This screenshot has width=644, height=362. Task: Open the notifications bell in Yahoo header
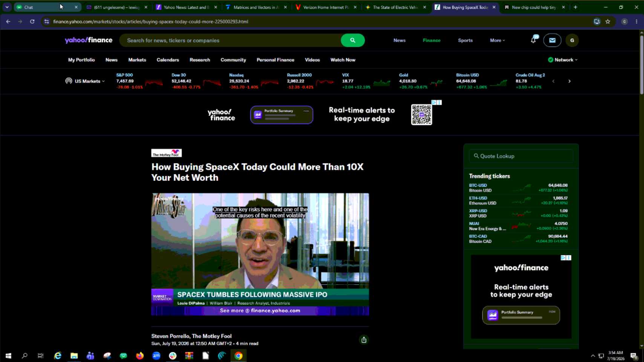pyautogui.click(x=534, y=40)
